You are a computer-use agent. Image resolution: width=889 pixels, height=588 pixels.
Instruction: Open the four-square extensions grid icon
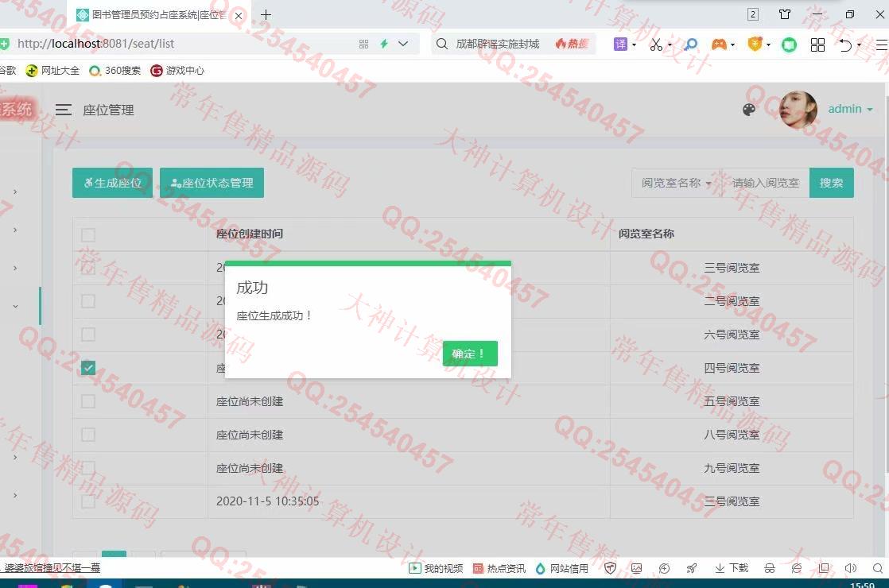point(817,44)
